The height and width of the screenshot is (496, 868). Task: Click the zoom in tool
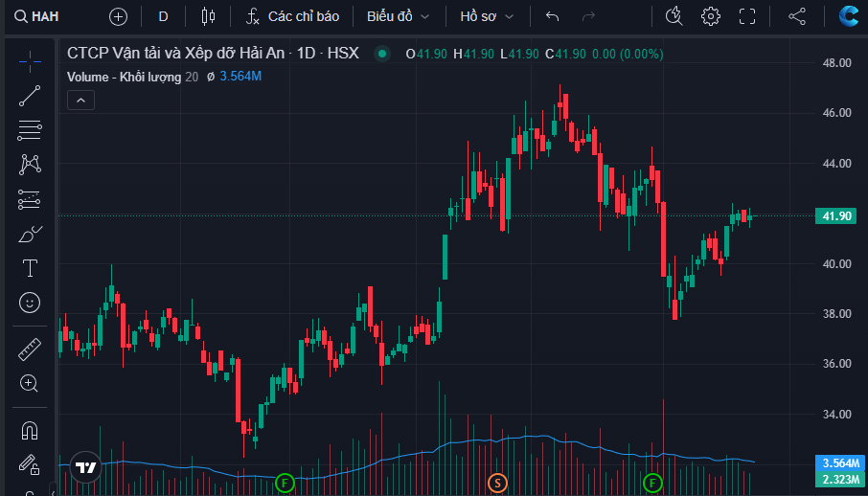tap(30, 384)
